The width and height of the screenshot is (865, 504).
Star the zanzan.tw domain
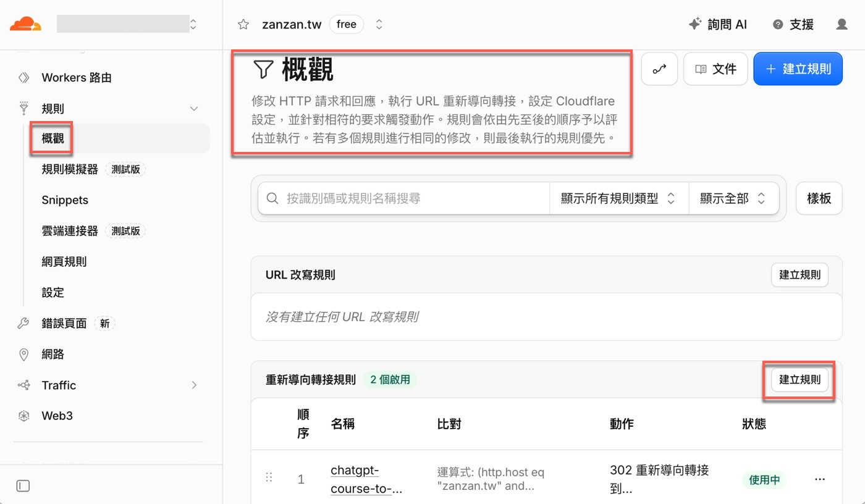click(x=243, y=25)
